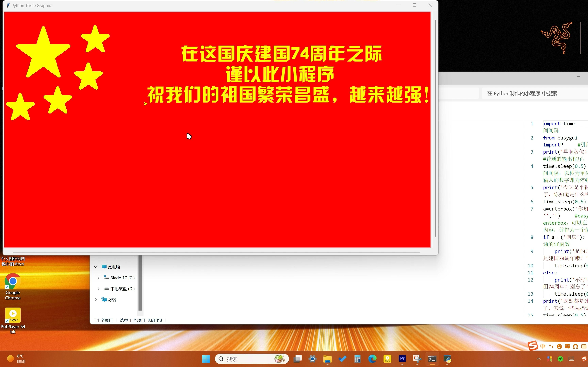
Task: Open the Snipping Tool taskbar icon
Action: [x=417, y=359]
